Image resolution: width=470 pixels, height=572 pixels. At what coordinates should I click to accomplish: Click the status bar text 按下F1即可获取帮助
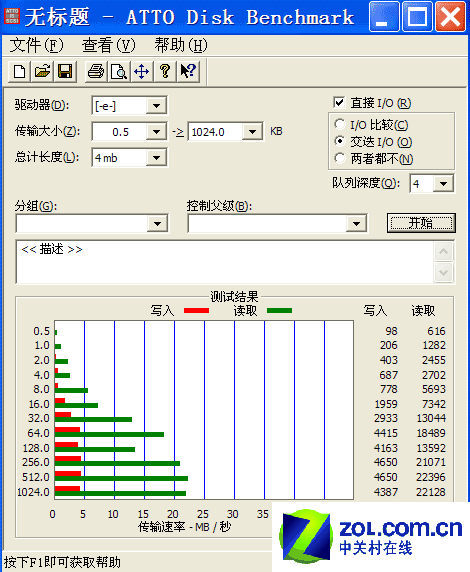[x=62, y=562]
